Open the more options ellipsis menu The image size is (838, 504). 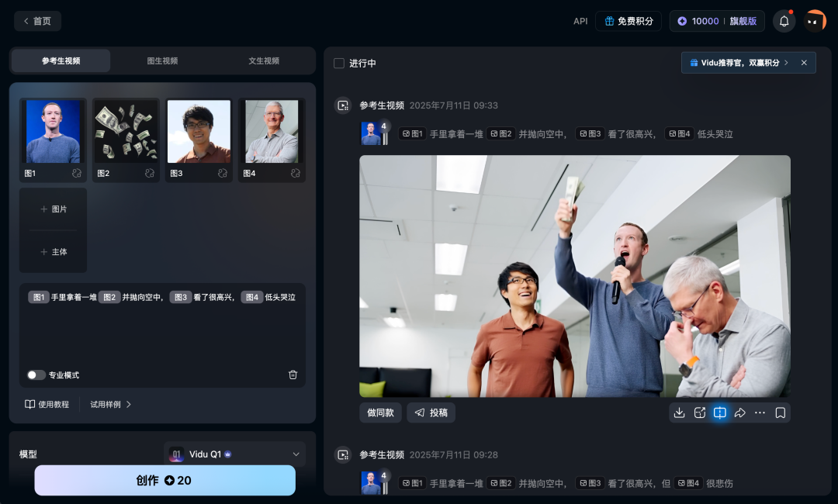pos(760,413)
